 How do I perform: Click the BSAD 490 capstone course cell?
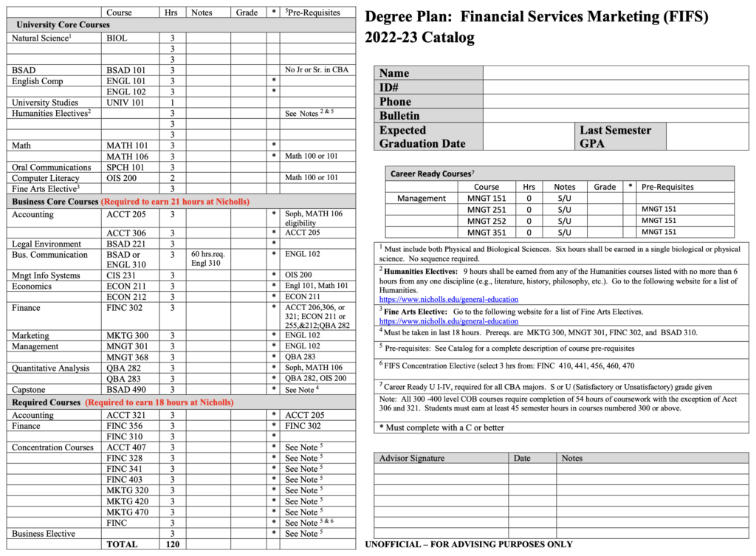(x=130, y=390)
